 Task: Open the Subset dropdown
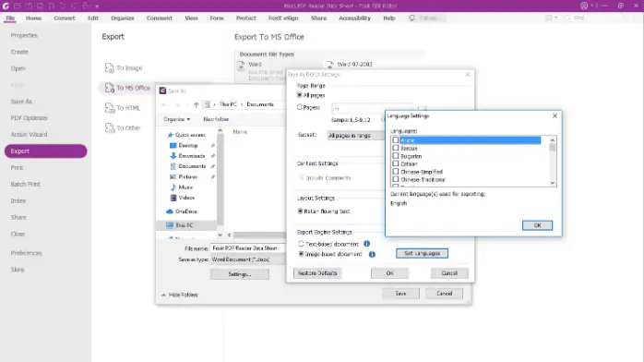click(x=356, y=135)
